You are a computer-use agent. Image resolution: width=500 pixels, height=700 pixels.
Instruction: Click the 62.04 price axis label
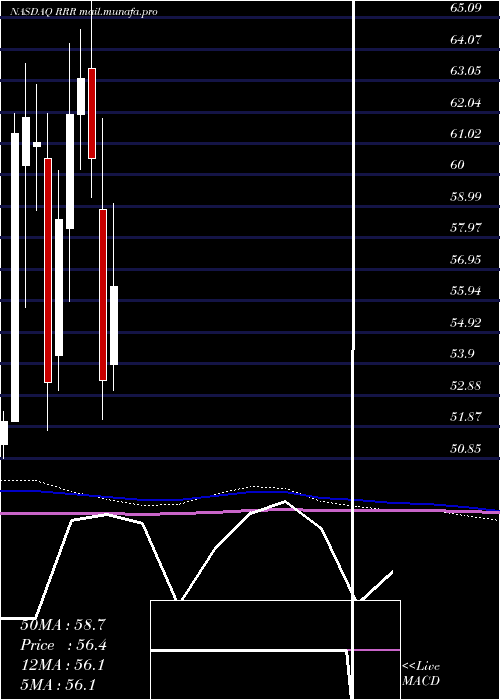coord(466,102)
